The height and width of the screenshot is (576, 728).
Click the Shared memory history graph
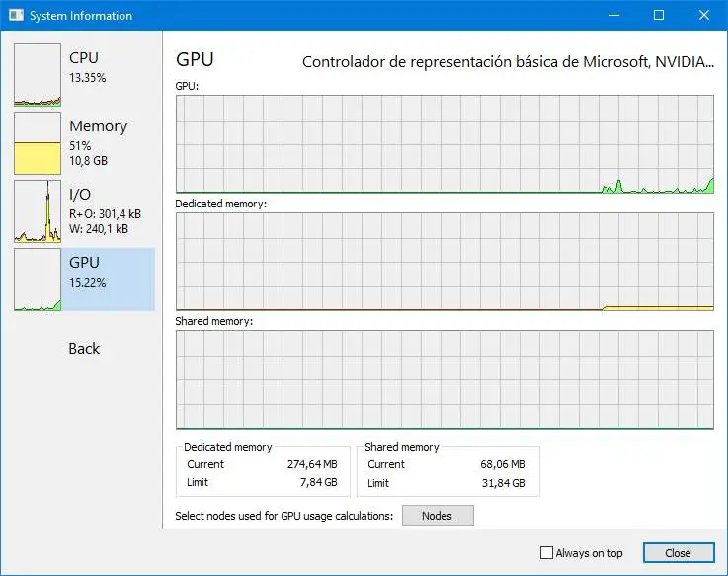pos(445,379)
